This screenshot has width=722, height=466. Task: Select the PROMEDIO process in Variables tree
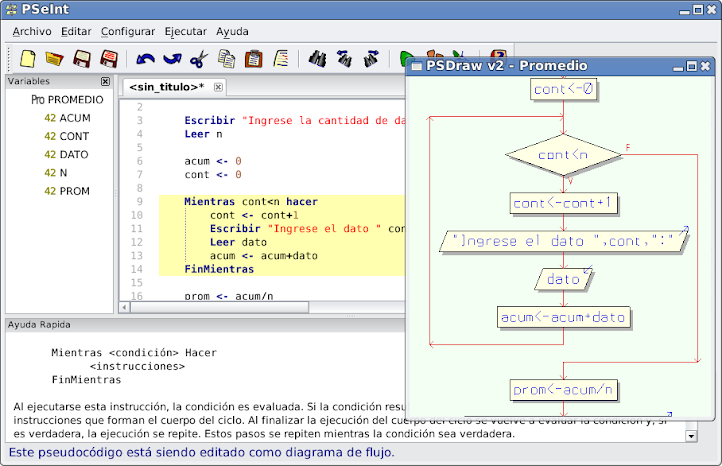click(x=67, y=100)
